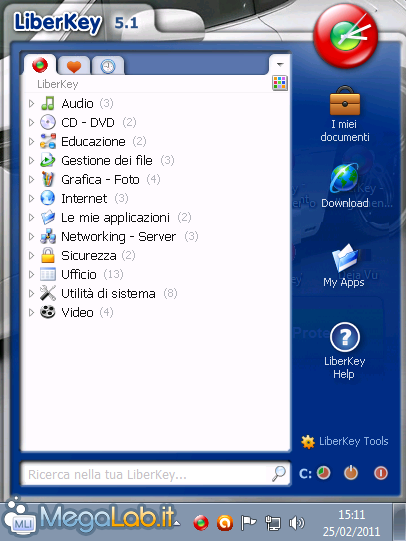The height and width of the screenshot is (541, 406).
Task: Click the volume speaker tray icon
Action: [x=297, y=523]
